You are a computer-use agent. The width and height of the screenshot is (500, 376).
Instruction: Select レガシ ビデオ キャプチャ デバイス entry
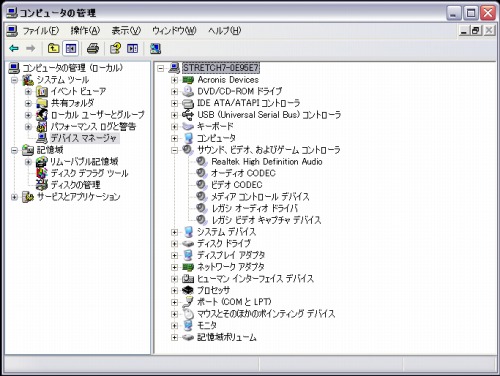click(266, 220)
